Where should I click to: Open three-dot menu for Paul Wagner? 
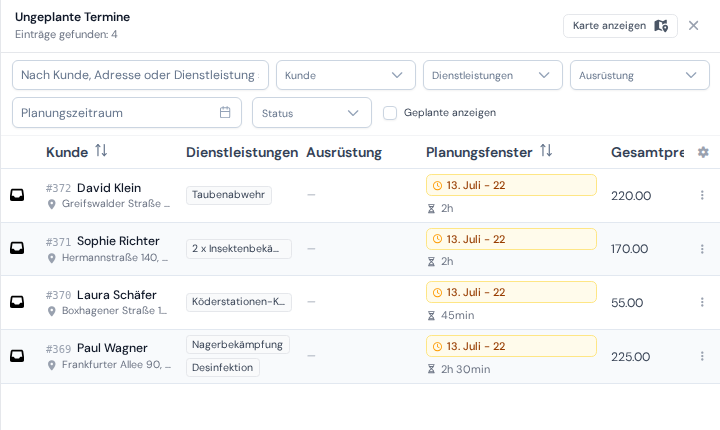[x=702, y=356]
